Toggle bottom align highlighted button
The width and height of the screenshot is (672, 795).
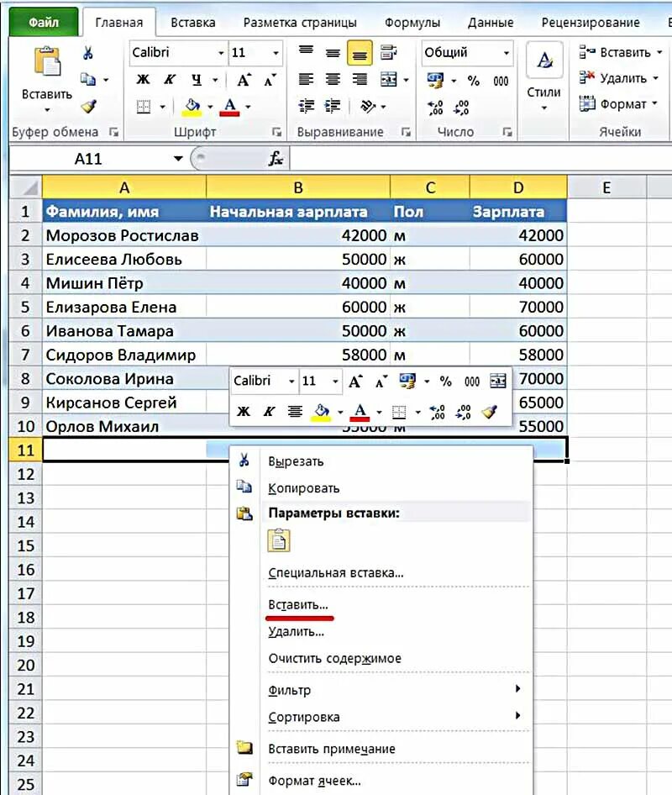[x=360, y=53]
